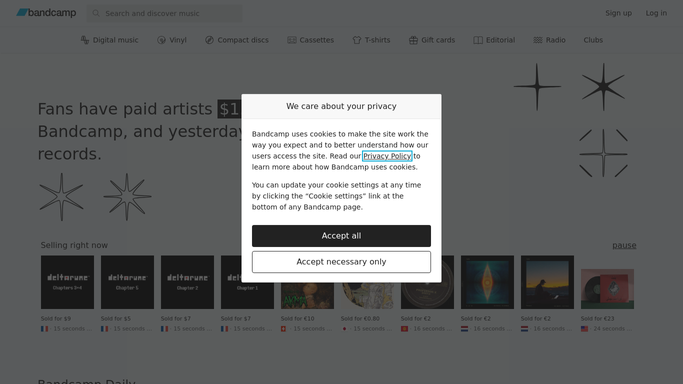Click the Gift cards icon
683x384 pixels.
[413, 40]
